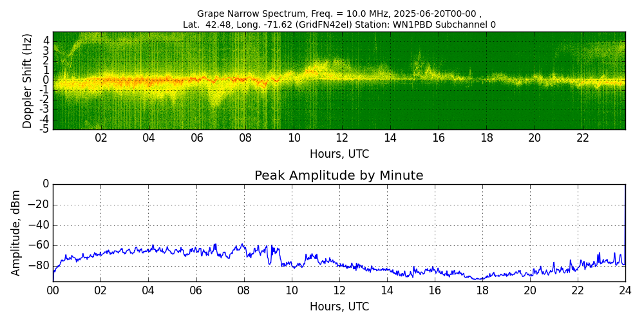The height and width of the screenshot is (322, 644).
Task: Pick the "14" hour tick beneath amplitude plot
Action: (x=386, y=290)
